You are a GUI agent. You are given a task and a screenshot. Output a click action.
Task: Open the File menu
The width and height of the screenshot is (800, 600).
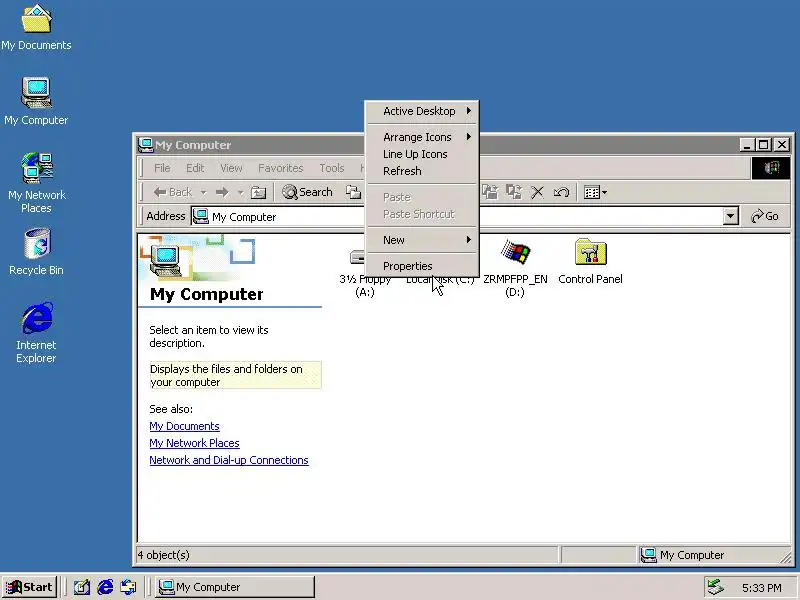(x=162, y=168)
